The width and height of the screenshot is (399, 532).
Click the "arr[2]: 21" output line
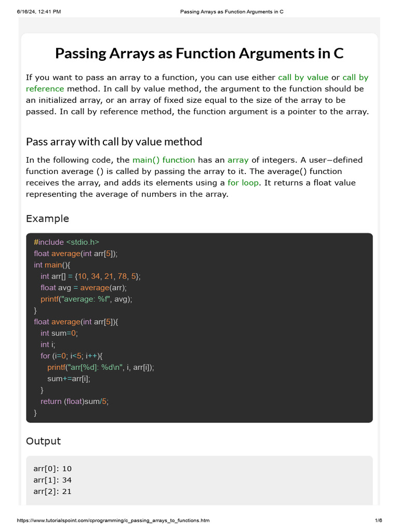pyautogui.click(x=52, y=491)
